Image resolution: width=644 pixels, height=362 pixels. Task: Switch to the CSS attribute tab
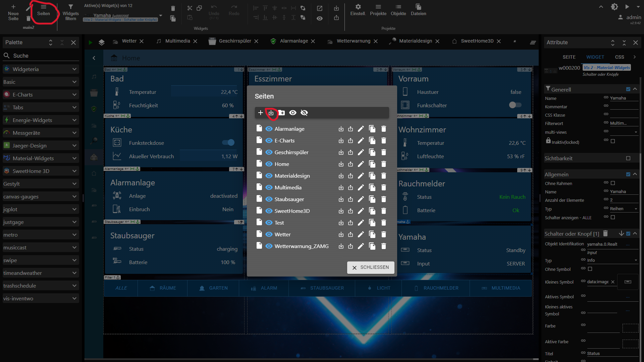click(619, 57)
